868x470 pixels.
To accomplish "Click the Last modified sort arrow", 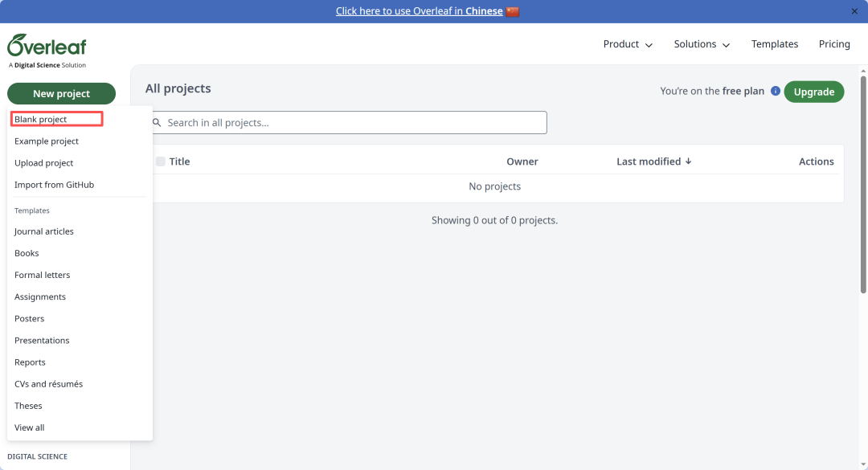I will pyautogui.click(x=689, y=161).
